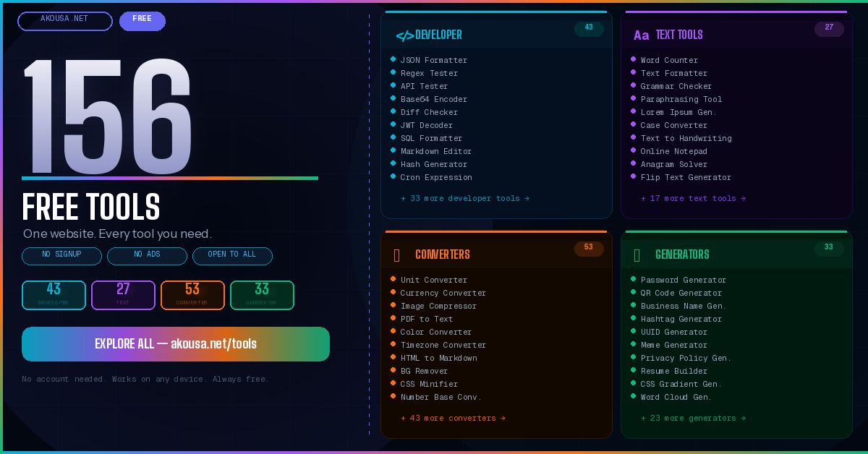Select the NO SIGNUP pill
Viewport: 868px width, 454px height.
[x=61, y=255]
